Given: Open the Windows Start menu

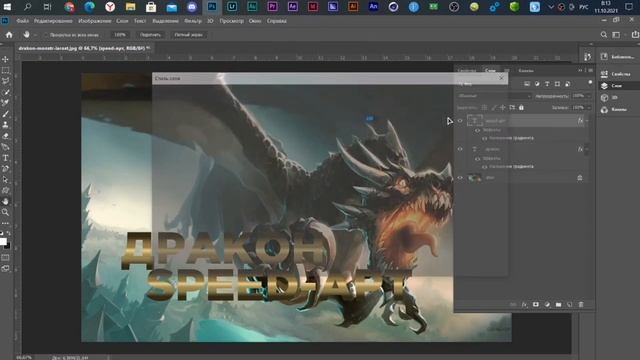Looking at the screenshot, I should [x=7, y=7].
